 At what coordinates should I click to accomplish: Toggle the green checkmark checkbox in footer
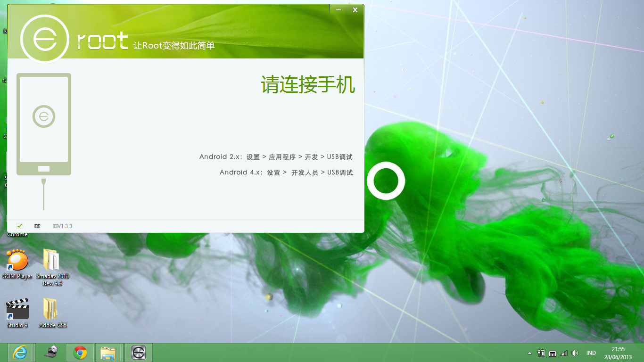point(20,226)
